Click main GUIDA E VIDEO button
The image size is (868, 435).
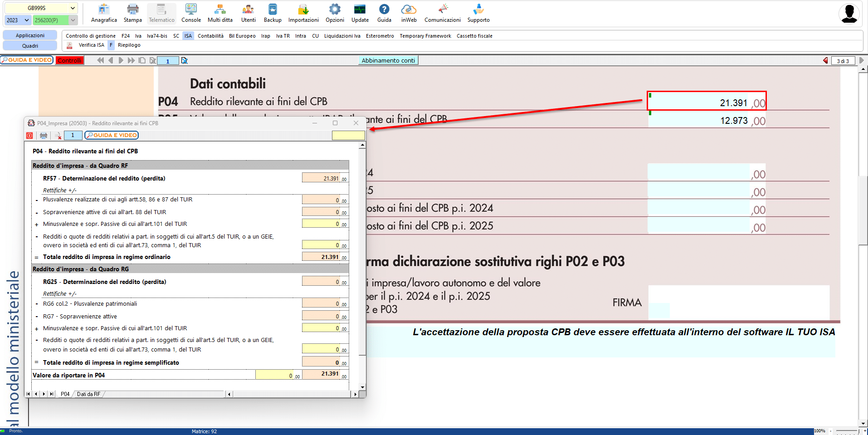pyautogui.click(x=27, y=60)
